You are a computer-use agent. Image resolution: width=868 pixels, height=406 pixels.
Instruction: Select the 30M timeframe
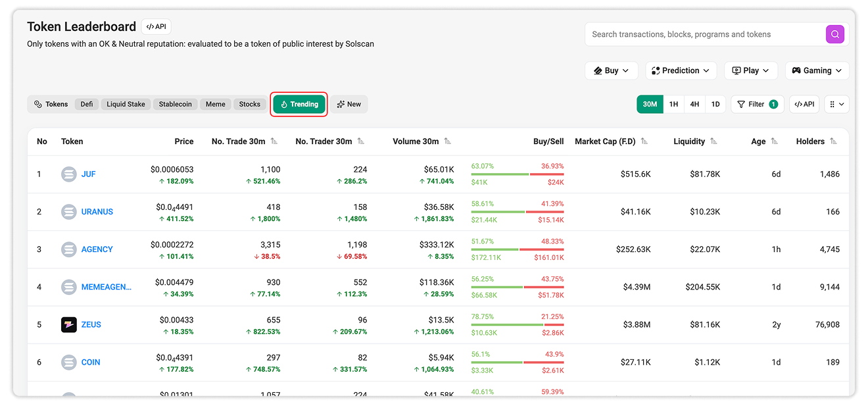tap(650, 104)
